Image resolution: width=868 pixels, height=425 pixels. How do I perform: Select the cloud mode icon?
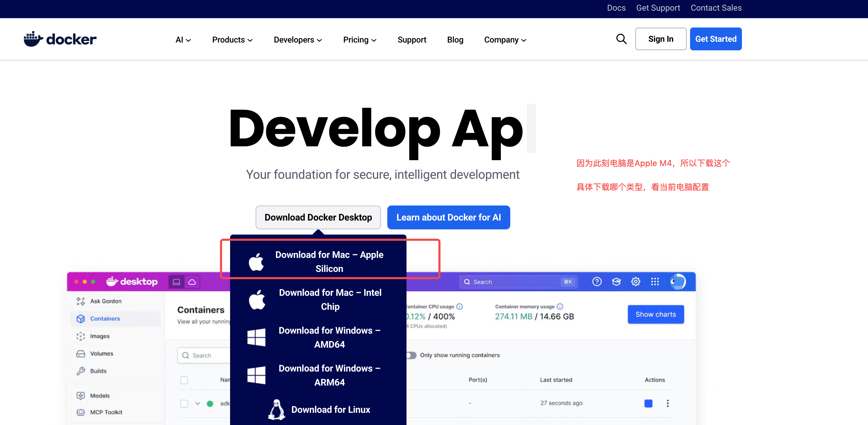192,282
